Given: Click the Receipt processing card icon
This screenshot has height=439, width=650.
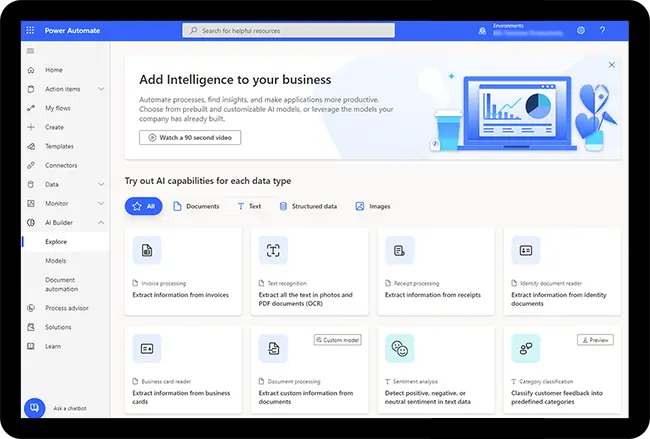Looking at the screenshot, I should 400,250.
